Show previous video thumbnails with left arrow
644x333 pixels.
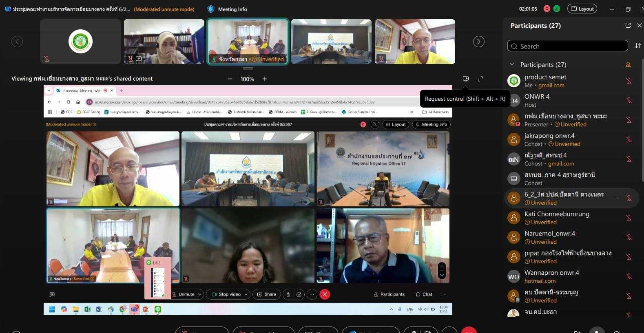tap(17, 42)
